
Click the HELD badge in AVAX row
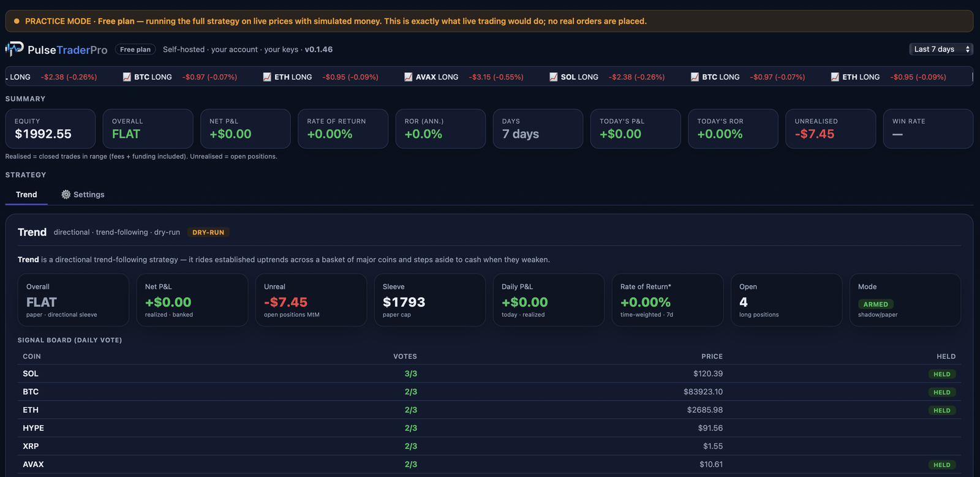click(942, 465)
